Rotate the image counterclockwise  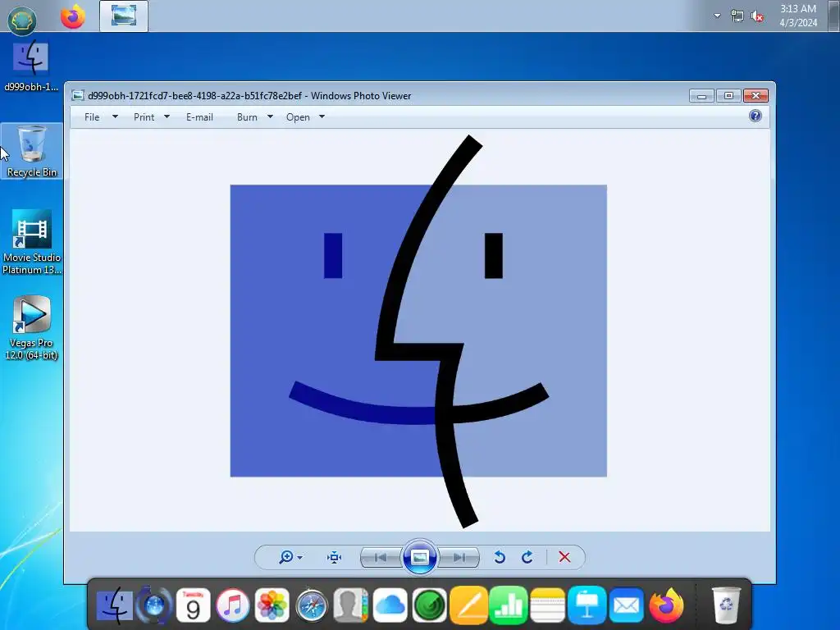coord(500,557)
